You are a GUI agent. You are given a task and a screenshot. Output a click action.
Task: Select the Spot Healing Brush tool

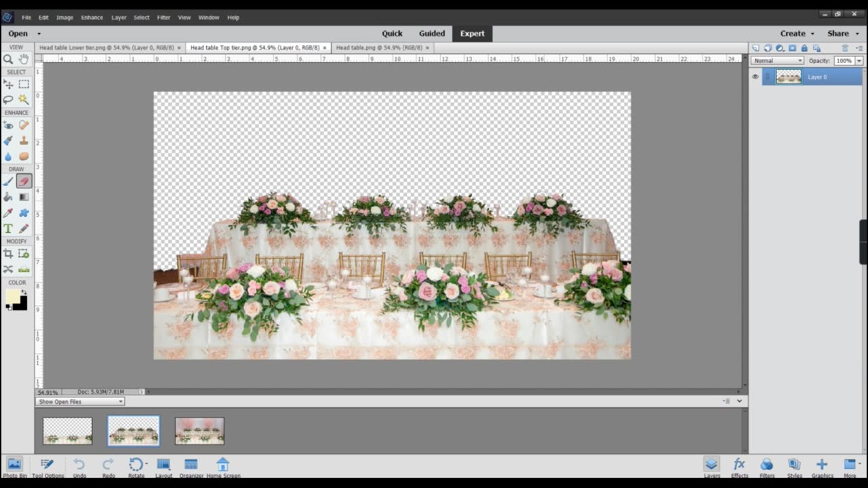click(x=24, y=125)
